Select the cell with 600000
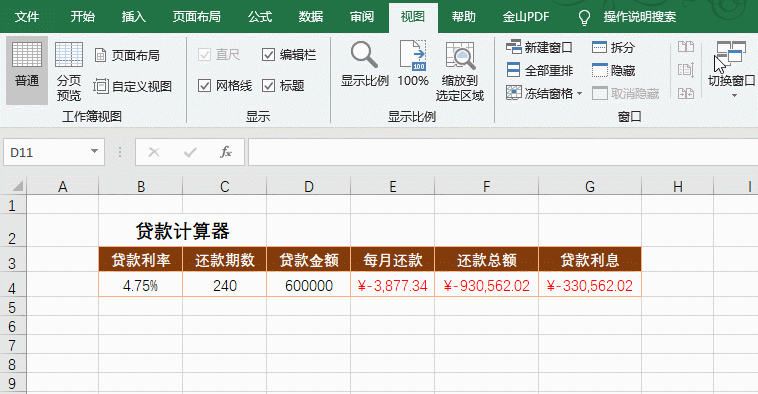The image size is (758, 394). pyautogui.click(x=308, y=285)
